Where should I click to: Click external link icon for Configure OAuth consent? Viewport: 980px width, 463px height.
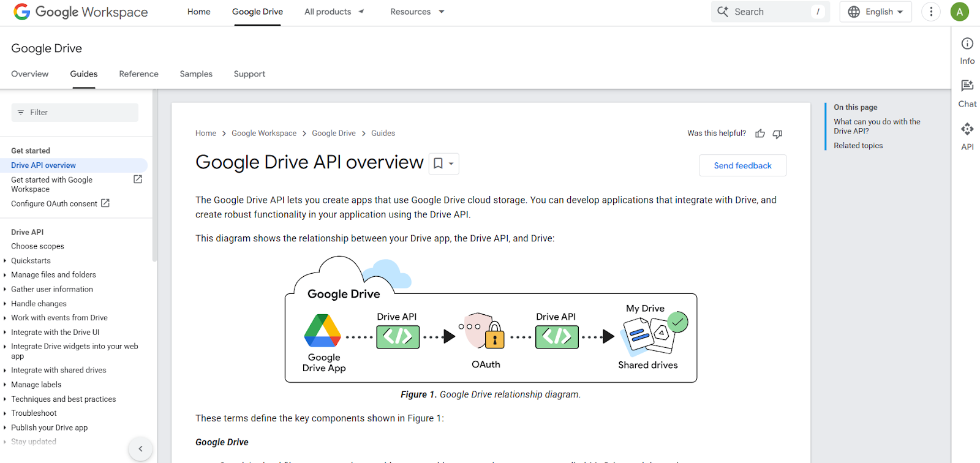click(x=105, y=203)
